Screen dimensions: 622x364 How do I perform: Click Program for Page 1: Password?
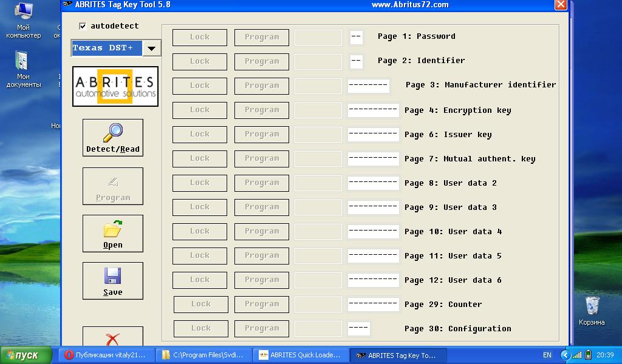click(x=261, y=37)
